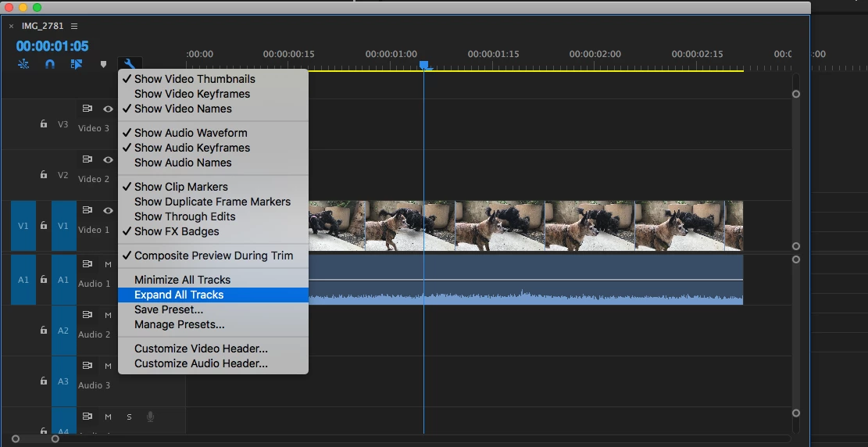
Task: Lock the A2 track
Action: pos(44,331)
